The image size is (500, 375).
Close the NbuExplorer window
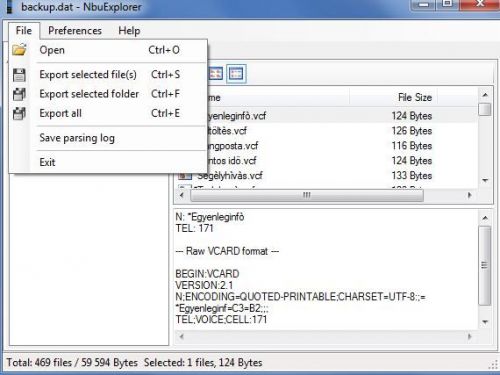pos(480,4)
